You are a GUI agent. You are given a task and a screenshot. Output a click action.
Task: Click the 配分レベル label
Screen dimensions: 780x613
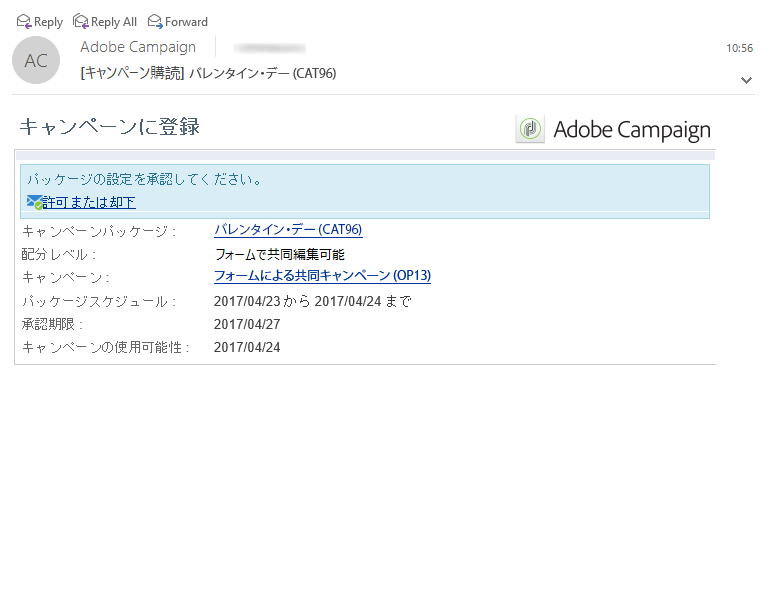click(x=59, y=254)
